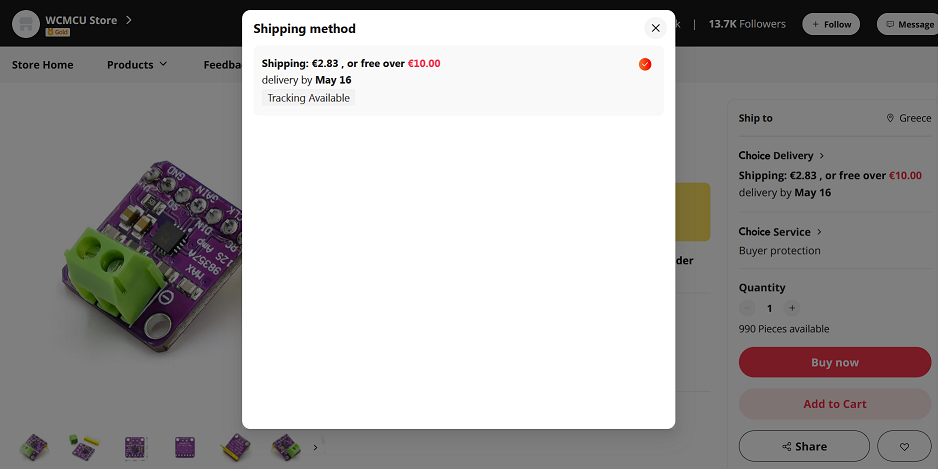The image size is (938, 469).
Task: Select the €2.83 shipping option radio button
Action: pos(645,64)
